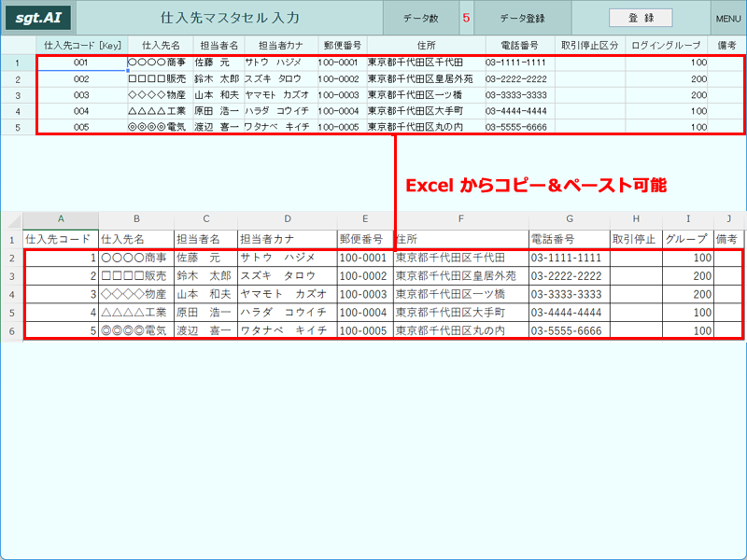747x560 pixels.
Task: Click phone number 03-4444-4444 in top grid
Action: point(520,111)
